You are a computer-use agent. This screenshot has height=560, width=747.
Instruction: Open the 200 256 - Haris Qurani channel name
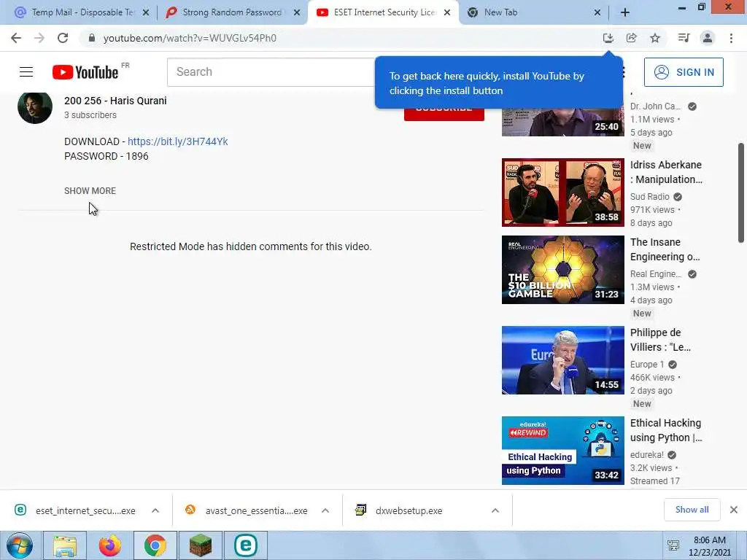point(115,101)
